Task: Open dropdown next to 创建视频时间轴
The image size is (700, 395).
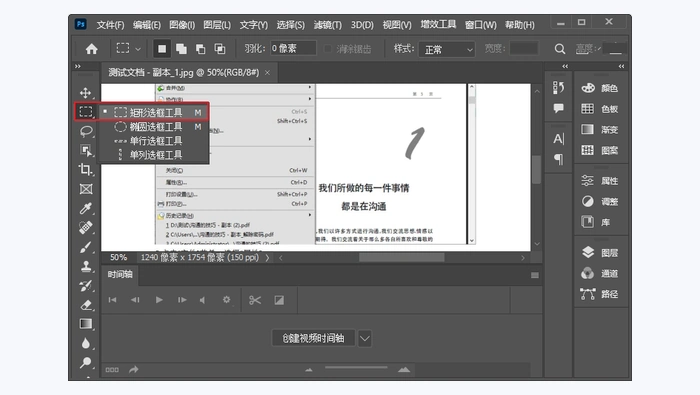Action: (x=365, y=338)
